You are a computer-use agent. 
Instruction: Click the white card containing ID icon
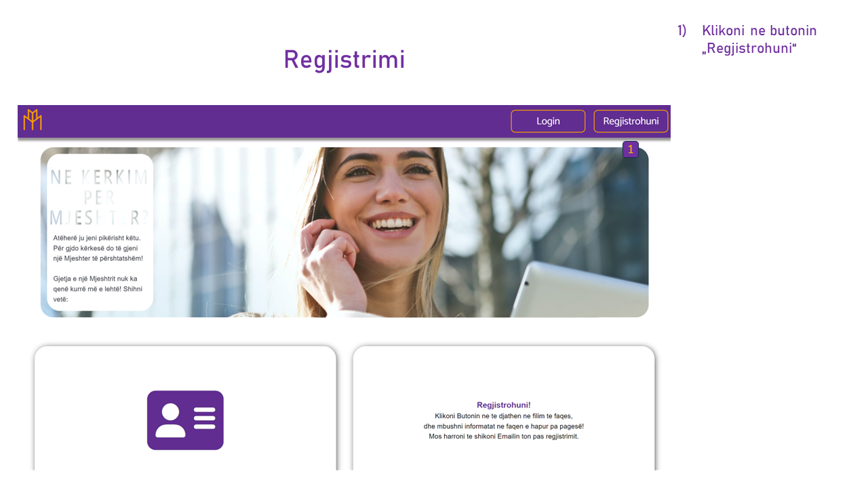(x=185, y=408)
